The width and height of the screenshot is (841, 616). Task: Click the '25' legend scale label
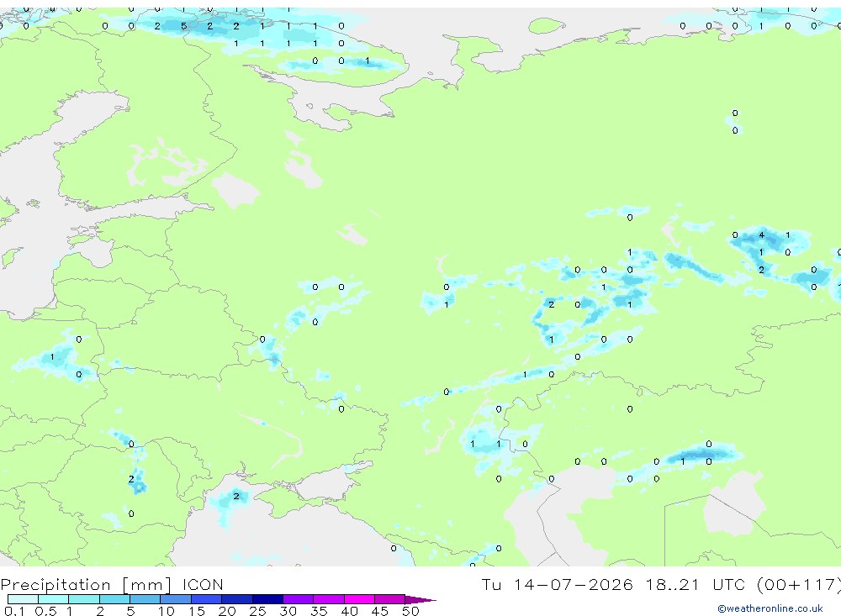click(x=257, y=611)
